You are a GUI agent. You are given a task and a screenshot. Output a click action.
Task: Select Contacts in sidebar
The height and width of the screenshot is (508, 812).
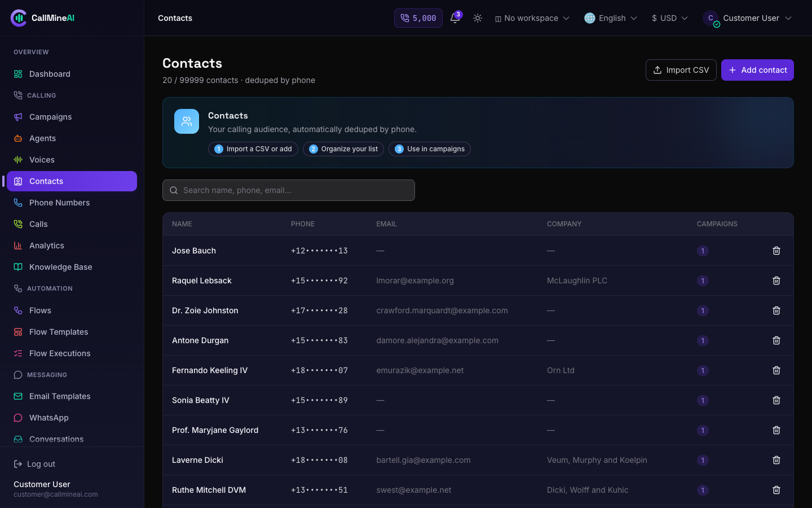pyautogui.click(x=72, y=181)
